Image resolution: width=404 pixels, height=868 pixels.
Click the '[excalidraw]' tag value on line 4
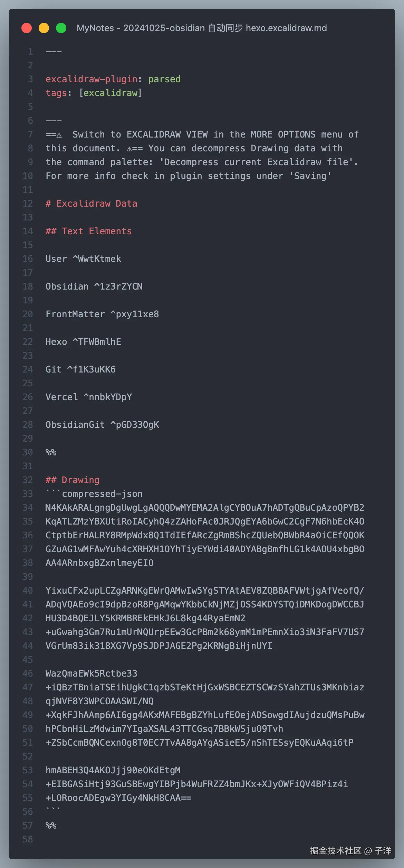pyautogui.click(x=110, y=93)
